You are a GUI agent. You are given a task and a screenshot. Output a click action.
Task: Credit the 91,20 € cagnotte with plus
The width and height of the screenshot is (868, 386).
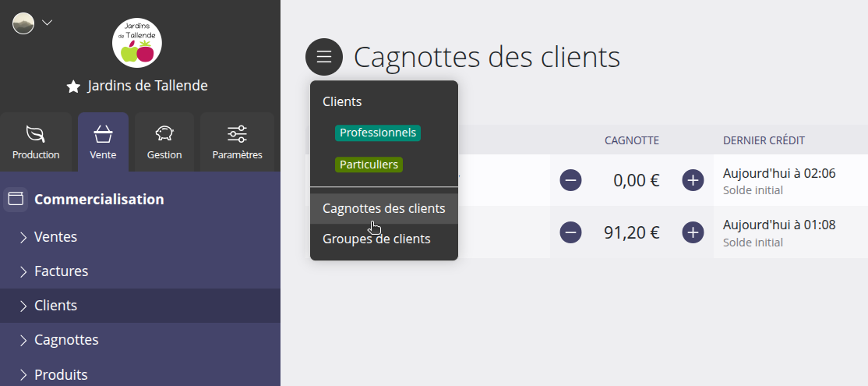tap(693, 232)
